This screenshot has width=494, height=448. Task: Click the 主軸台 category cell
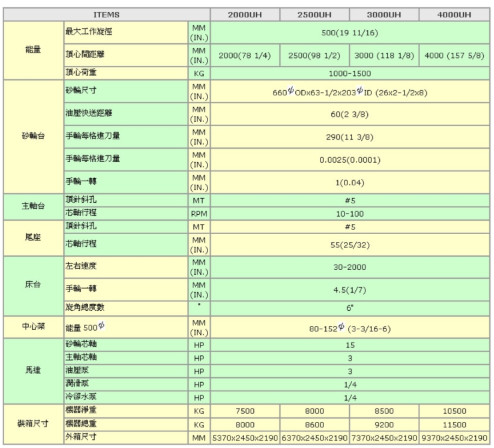tap(33, 207)
